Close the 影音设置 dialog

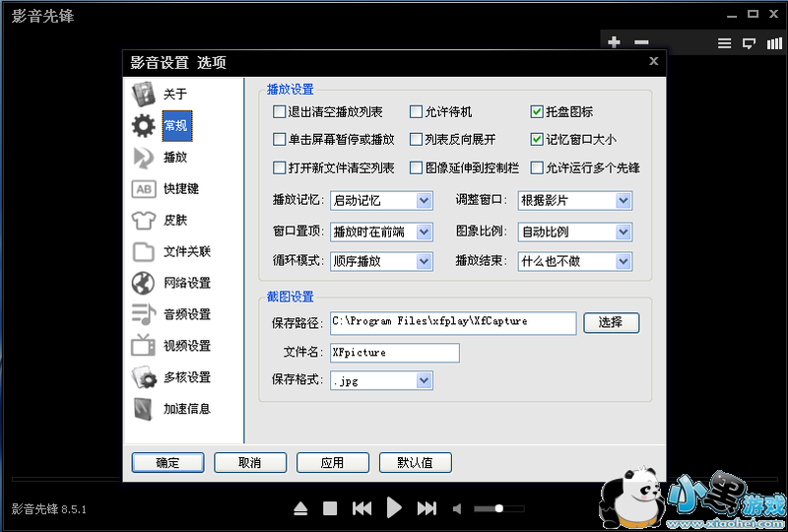[653, 61]
